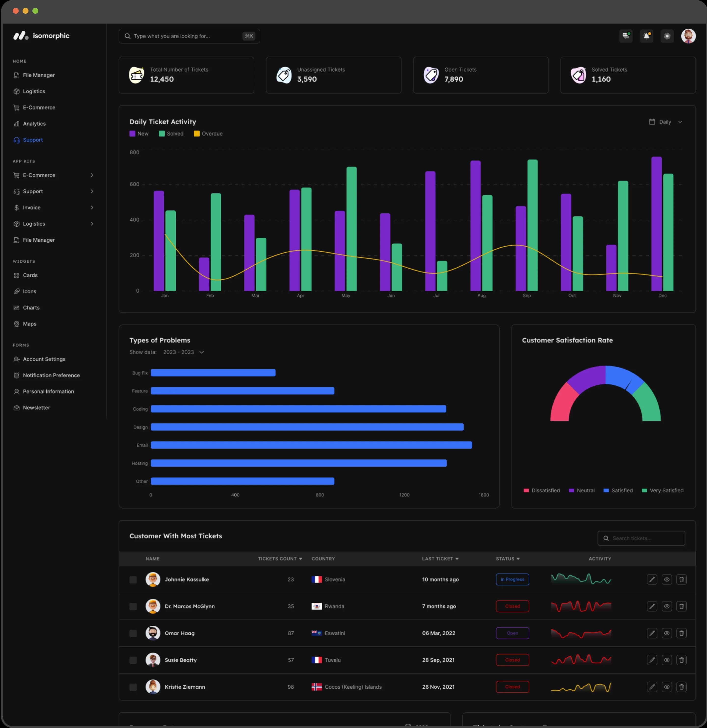The image size is (707, 728).
Task: Expand the Invoice submenu chevron
Action: [92, 208]
